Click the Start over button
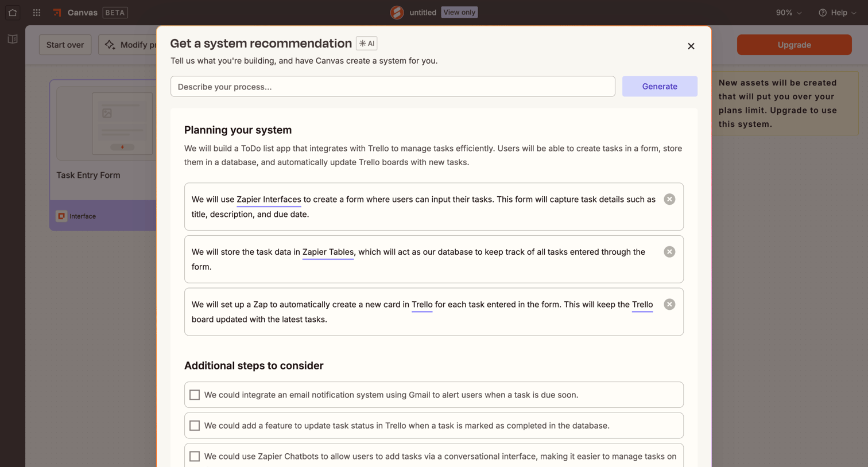The image size is (868, 467). (65, 45)
